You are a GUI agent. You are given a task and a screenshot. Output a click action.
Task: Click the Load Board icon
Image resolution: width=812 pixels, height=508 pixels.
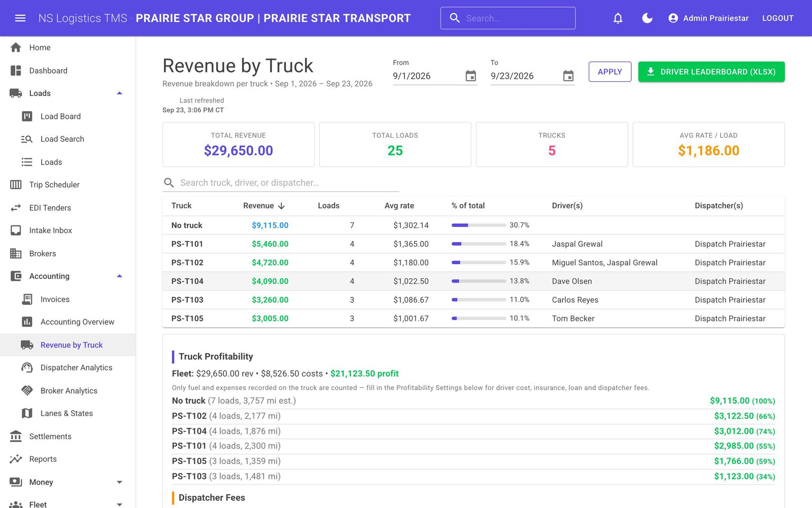(x=27, y=116)
